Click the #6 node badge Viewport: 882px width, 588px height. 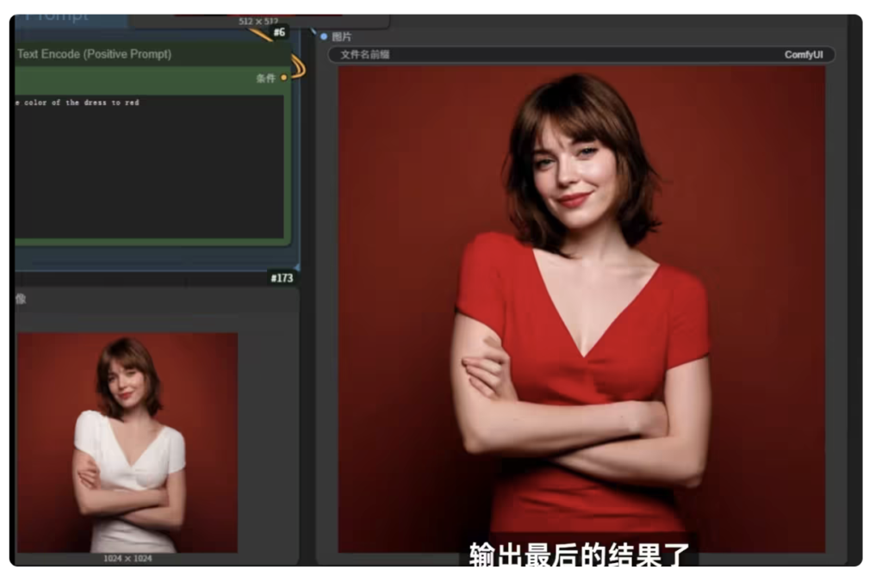279,32
